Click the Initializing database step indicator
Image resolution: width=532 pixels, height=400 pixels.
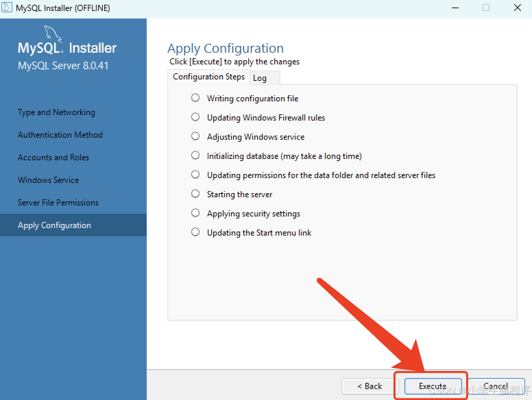[x=195, y=155]
